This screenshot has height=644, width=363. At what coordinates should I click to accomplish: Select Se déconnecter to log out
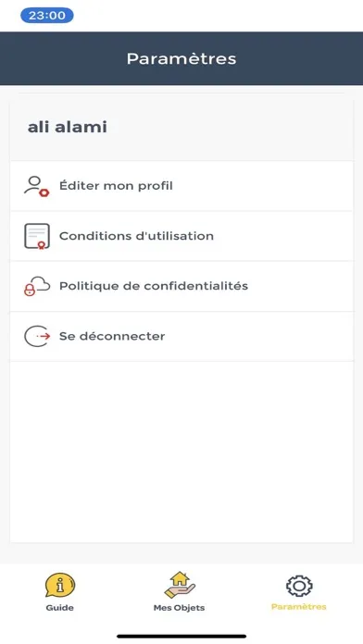click(x=181, y=337)
